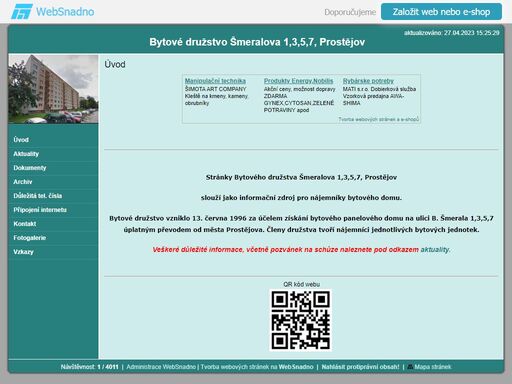Viewport: 512px width, 384px height.
Task: Open Administrace WebSnadno footer link
Action: tap(161, 367)
